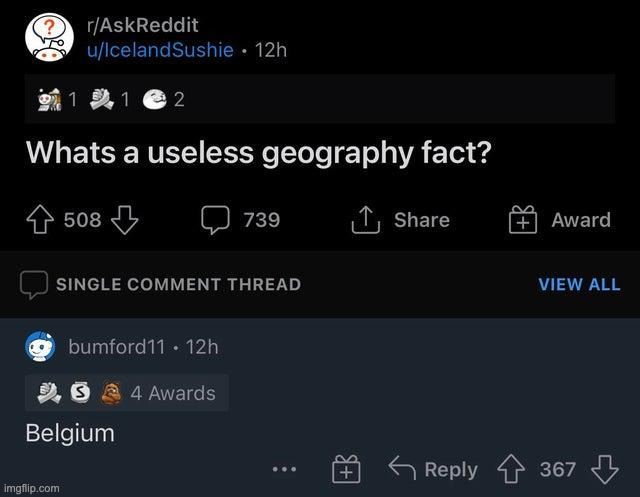Screen dimensions: 640x497
Task: Visit u/IcelandSushie profile
Action: coord(160,50)
